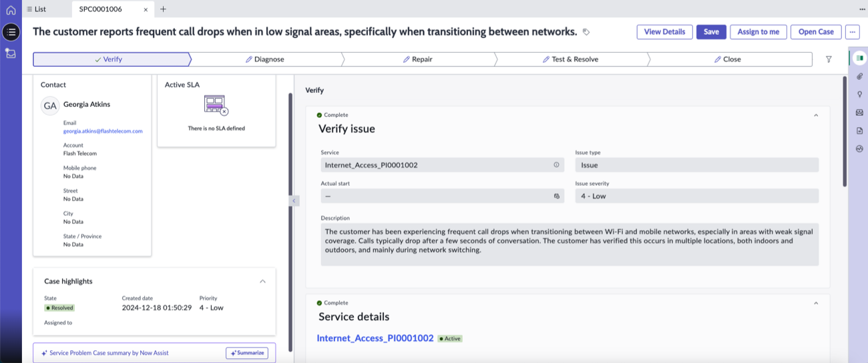Open the document icon in right sidebar

click(859, 130)
